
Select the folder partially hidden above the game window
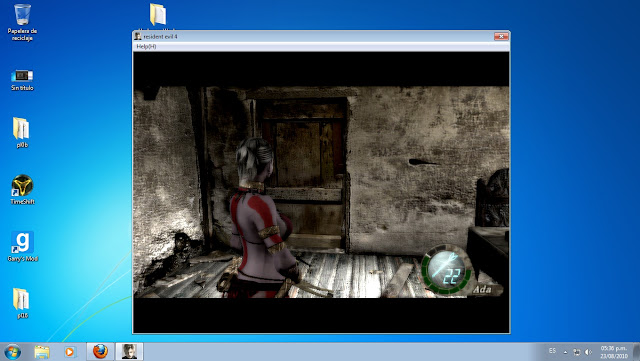point(158,16)
